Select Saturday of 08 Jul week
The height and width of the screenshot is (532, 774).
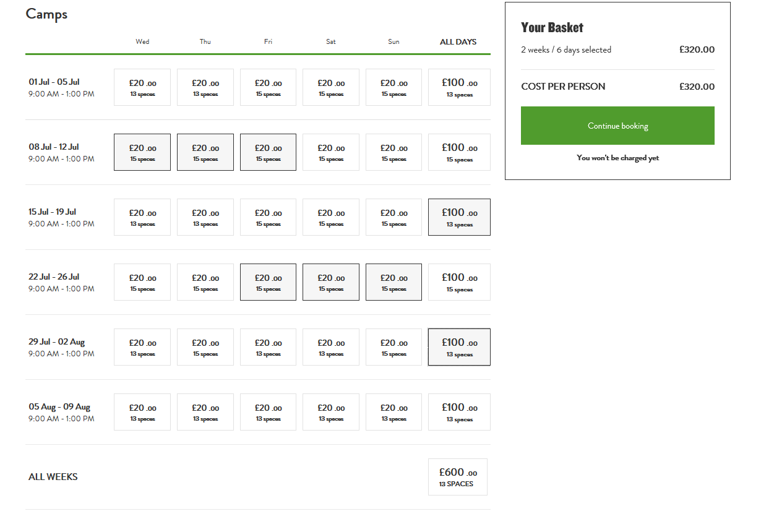tap(331, 152)
